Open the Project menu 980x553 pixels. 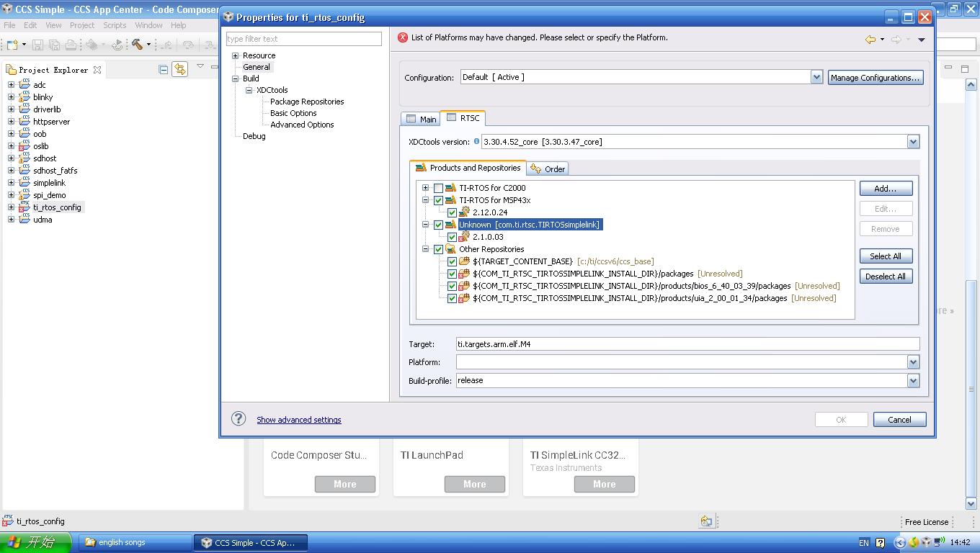(x=82, y=25)
